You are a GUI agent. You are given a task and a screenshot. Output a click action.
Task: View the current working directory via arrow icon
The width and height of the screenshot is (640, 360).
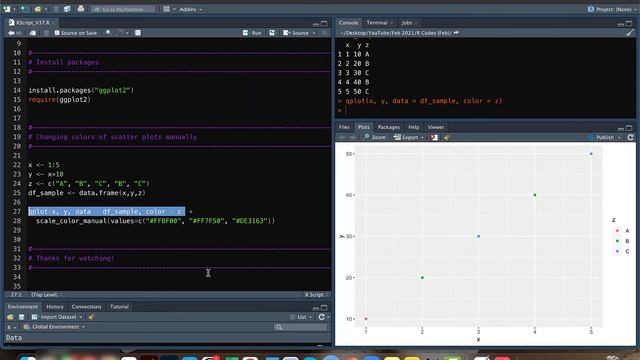[456, 33]
